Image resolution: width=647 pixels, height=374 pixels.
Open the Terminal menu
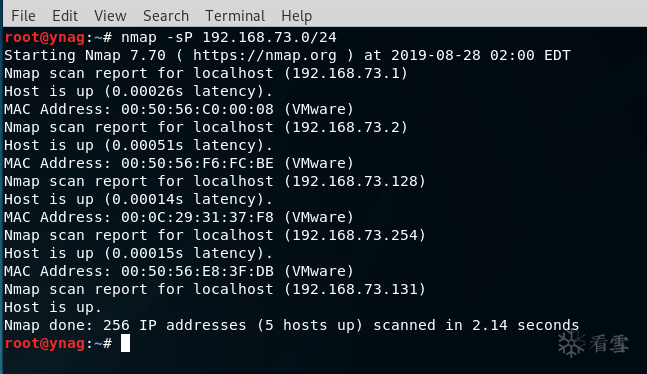click(x=235, y=16)
